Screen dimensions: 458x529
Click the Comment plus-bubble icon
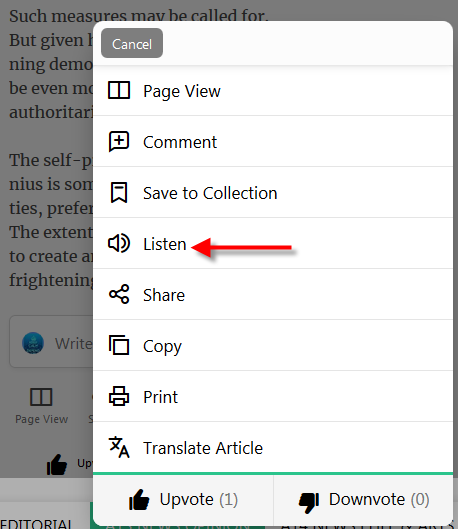click(x=119, y=141)
